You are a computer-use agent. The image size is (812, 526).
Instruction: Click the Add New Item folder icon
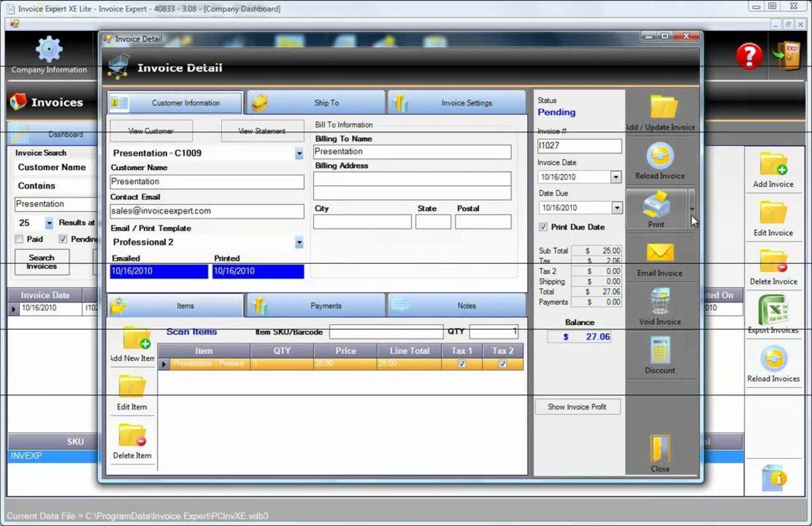(x=136, y=338)
